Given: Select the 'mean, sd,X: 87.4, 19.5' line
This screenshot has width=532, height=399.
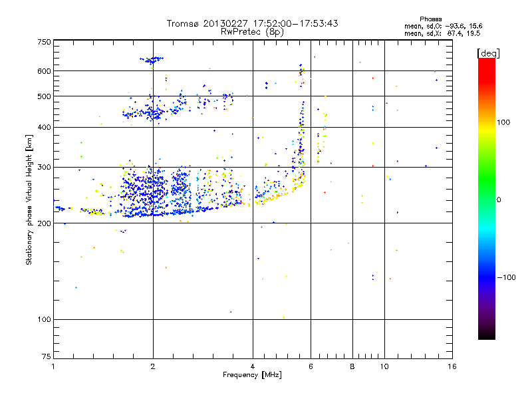Looking at the screenshot, I should coord(442,33).
